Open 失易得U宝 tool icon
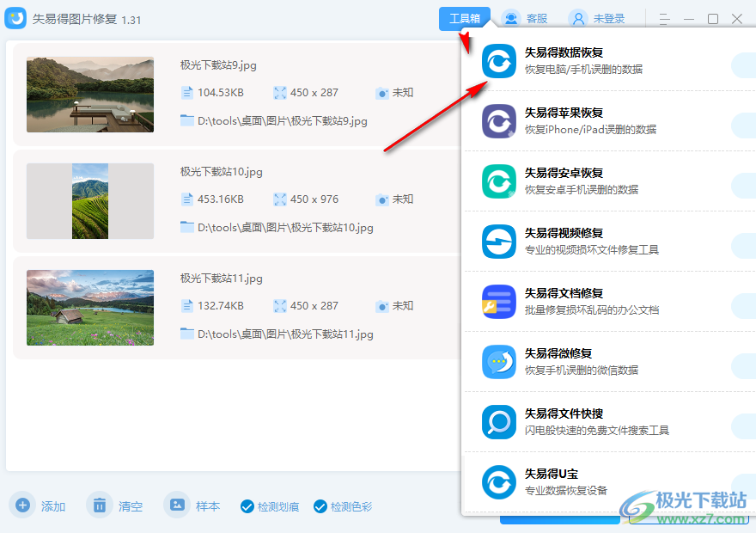Screen dimensions: 756x533 coord(499,482)
